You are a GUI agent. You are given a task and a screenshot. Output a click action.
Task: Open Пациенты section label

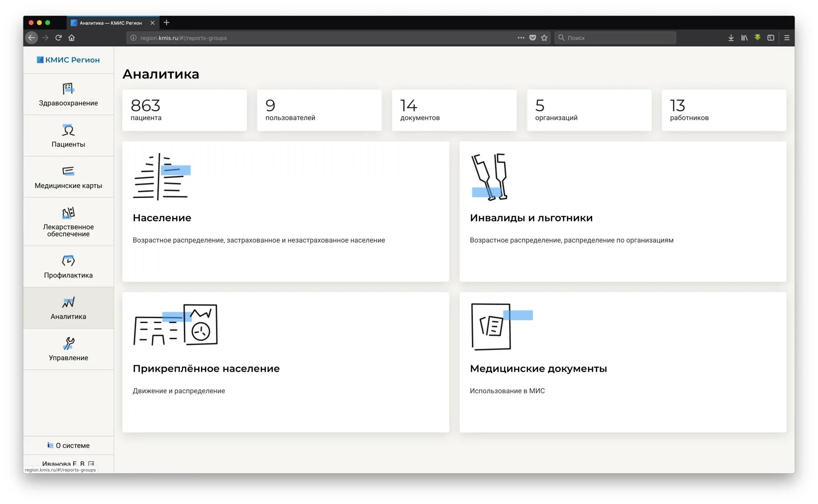point(68,145)
